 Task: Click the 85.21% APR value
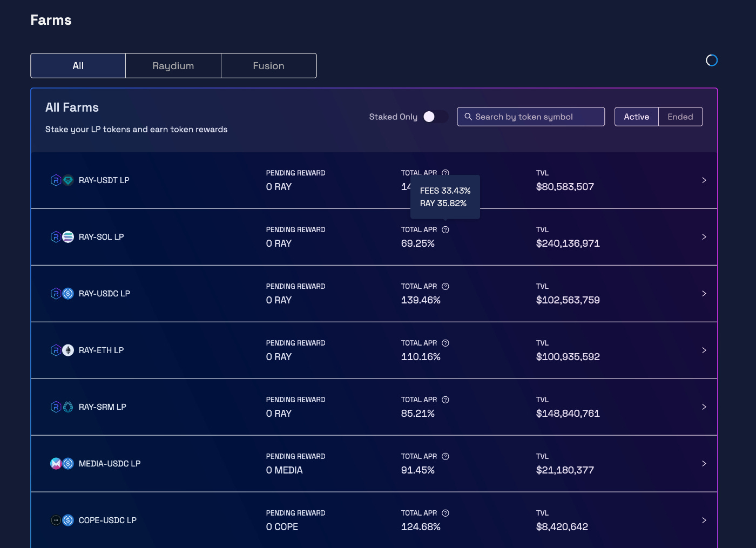(x=418, y=414)
